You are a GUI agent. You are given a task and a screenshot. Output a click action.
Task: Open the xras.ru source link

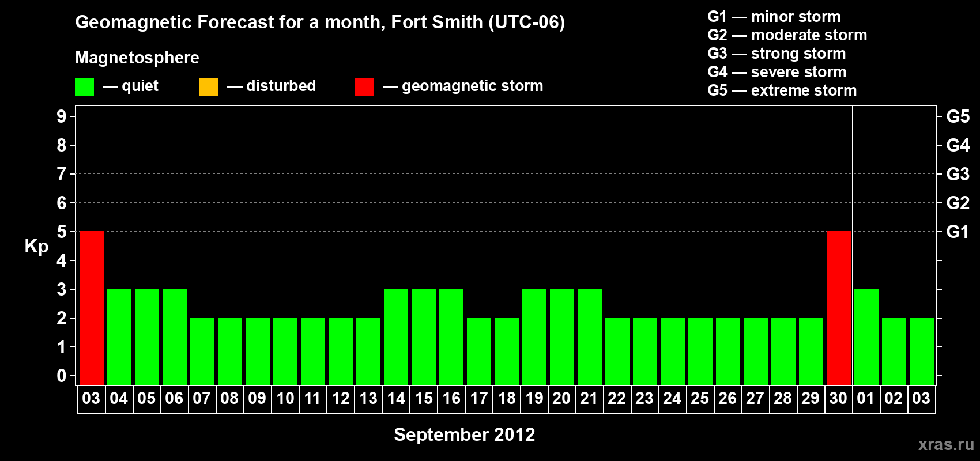(x=946, y=444)
